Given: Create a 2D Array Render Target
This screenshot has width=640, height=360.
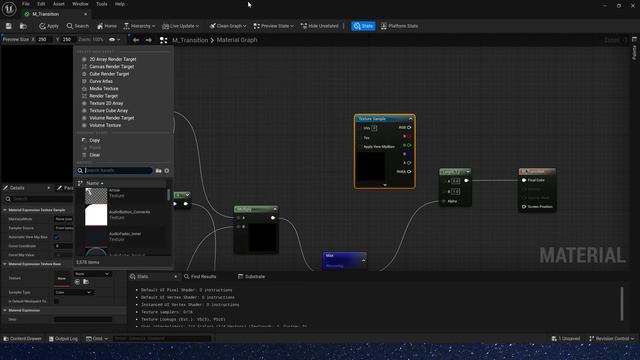Looking at the screenshot, I should point(113,59).
